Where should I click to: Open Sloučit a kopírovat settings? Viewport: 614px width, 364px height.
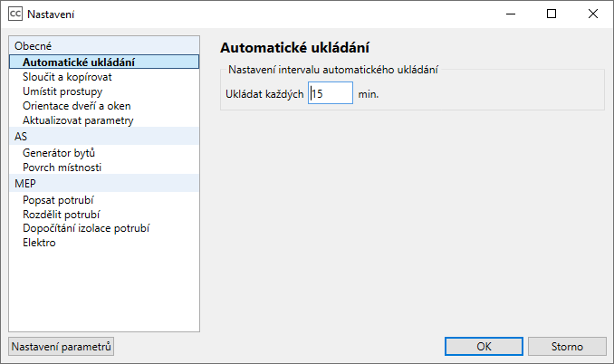pyautogui.click(x=67, y=77)
